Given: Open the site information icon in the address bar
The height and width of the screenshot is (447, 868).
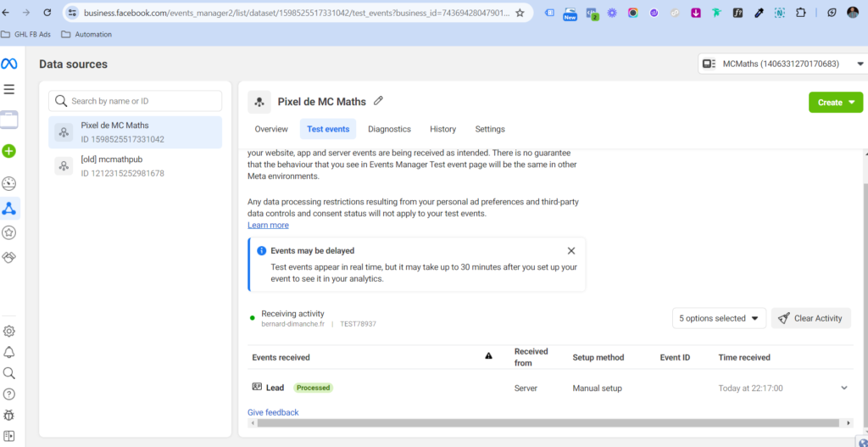Looking at the screenshot, I should [x=73, y=13].
